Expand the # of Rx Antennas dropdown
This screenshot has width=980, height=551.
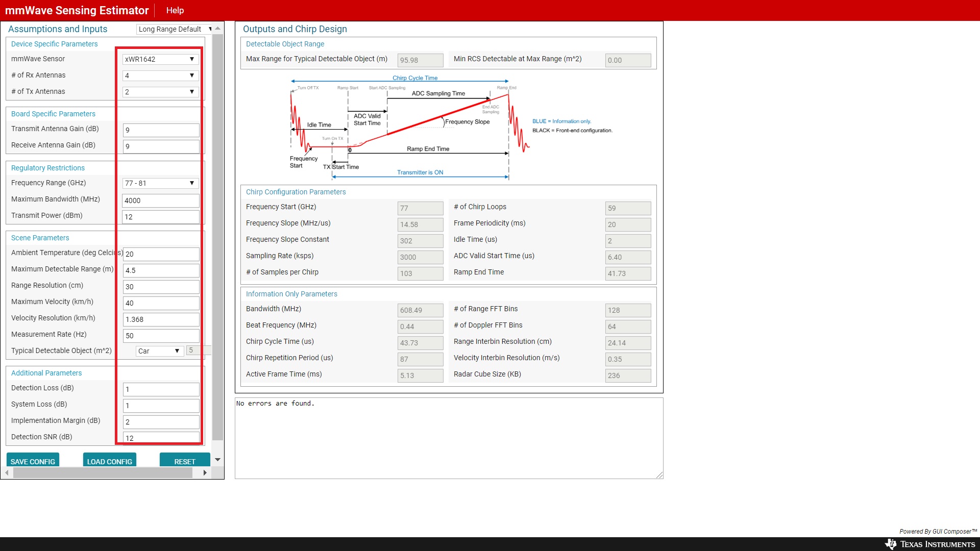160,76
